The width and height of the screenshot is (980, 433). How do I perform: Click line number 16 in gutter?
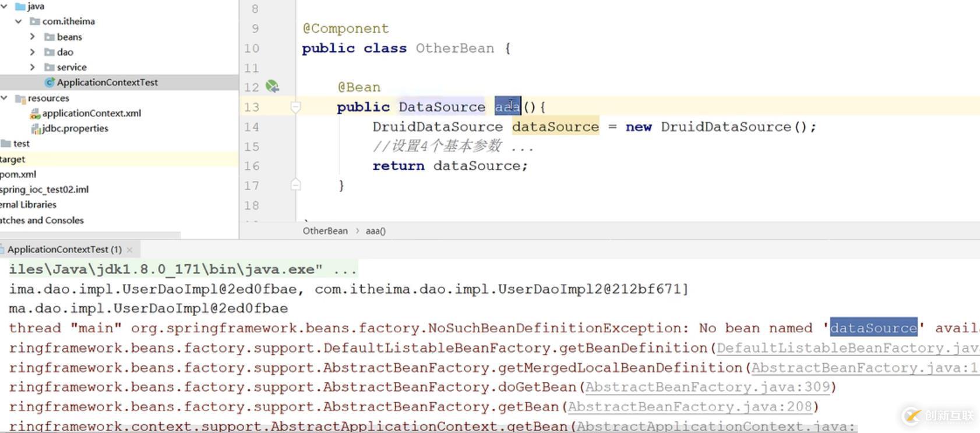coord(252,166)
